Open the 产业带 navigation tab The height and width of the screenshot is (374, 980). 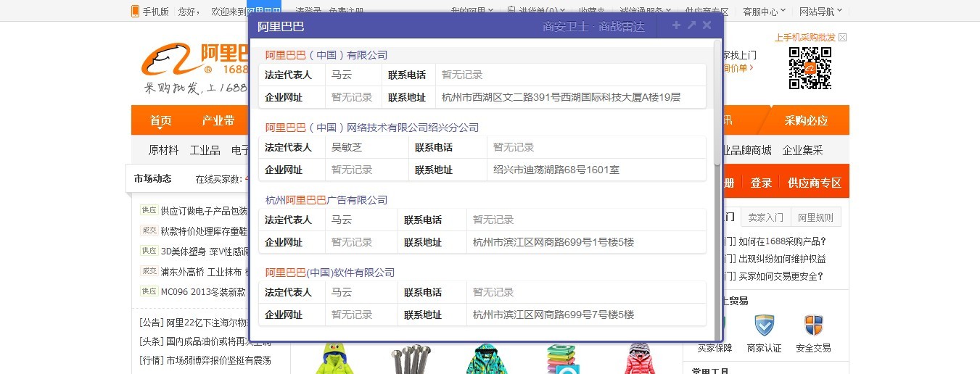point(218,120)
